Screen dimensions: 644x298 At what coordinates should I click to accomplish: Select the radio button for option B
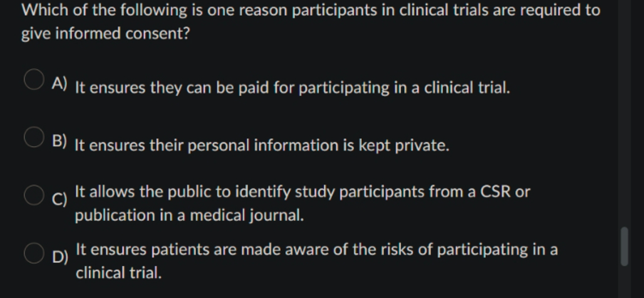click(x=33, y=137)
